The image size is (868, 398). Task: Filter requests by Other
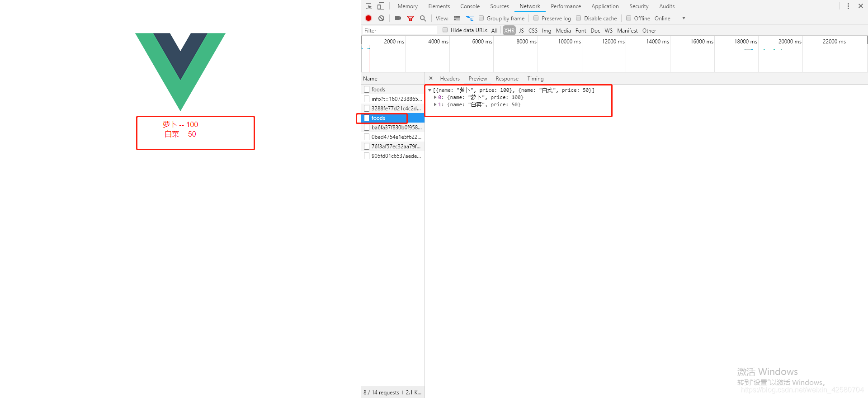649,31
